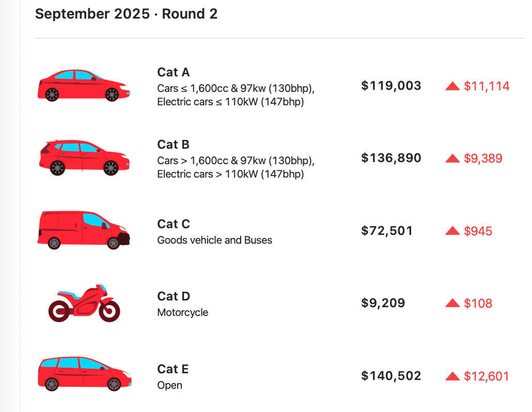Click the Cat B red SUV icon

click(84, 157)
